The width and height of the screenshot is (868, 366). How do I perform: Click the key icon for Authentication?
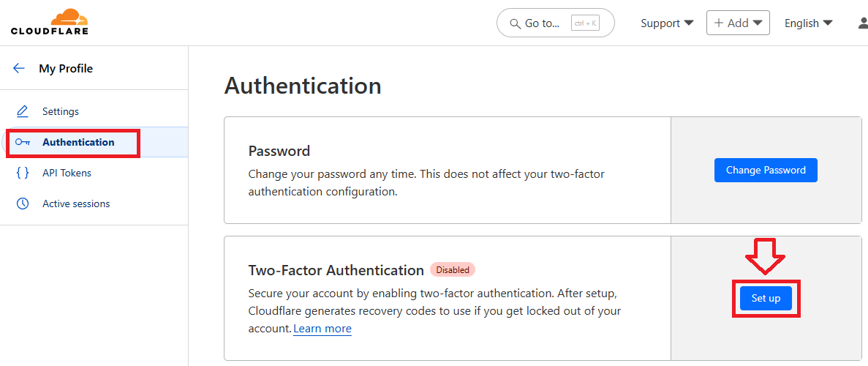[x=23, y=142]
